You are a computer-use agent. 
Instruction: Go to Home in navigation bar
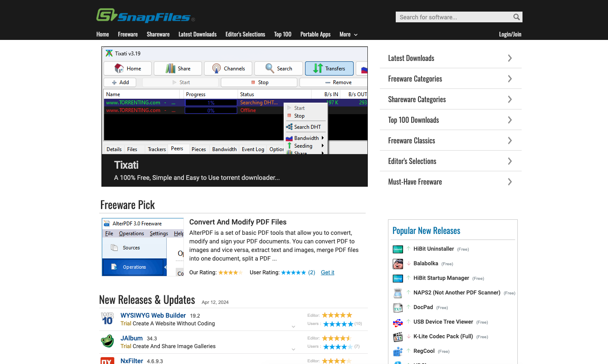103,34
